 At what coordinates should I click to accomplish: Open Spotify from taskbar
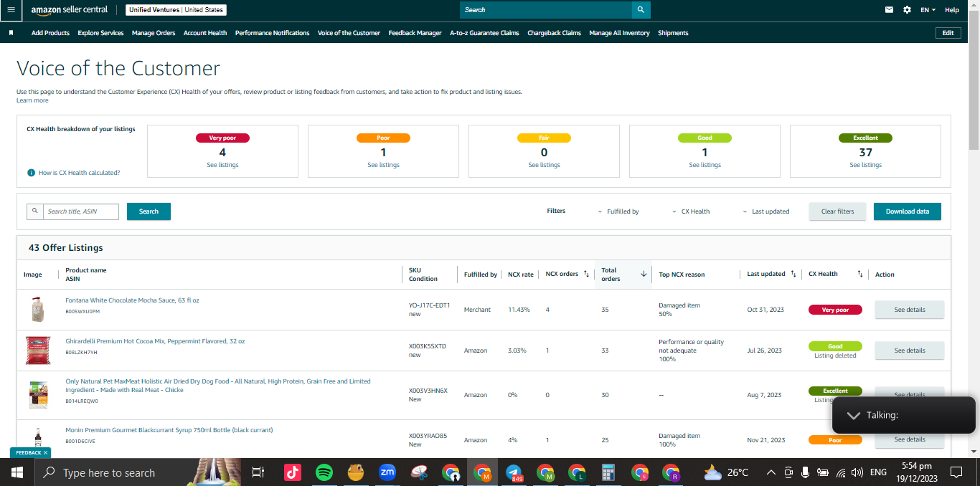tap(324, 472)
